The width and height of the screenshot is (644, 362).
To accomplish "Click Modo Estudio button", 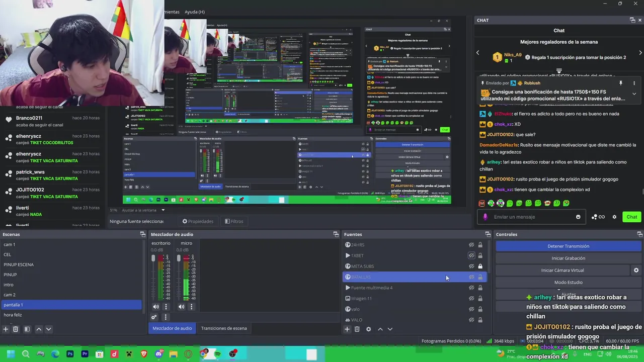I will (568, 283).
